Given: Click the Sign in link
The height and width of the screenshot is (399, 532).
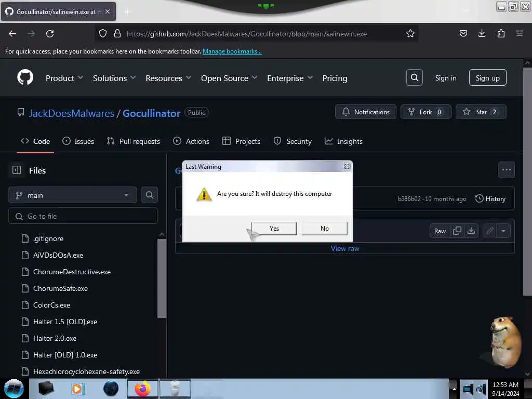Looking at the screenshot, I should coord(445,78).
